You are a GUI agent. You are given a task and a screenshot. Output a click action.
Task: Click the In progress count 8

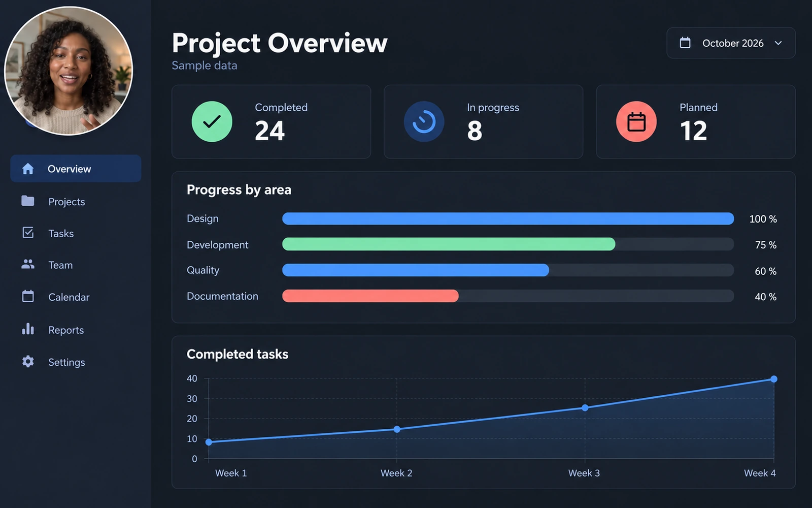[475, 131]
